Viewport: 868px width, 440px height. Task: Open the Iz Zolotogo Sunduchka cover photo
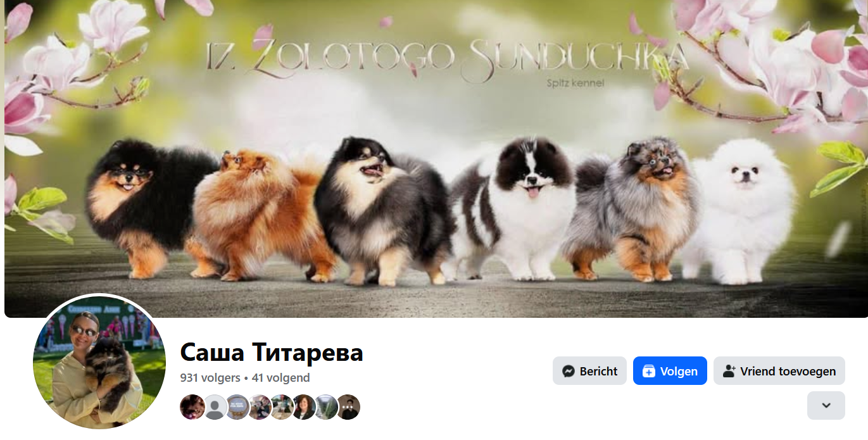click(436, 158)
